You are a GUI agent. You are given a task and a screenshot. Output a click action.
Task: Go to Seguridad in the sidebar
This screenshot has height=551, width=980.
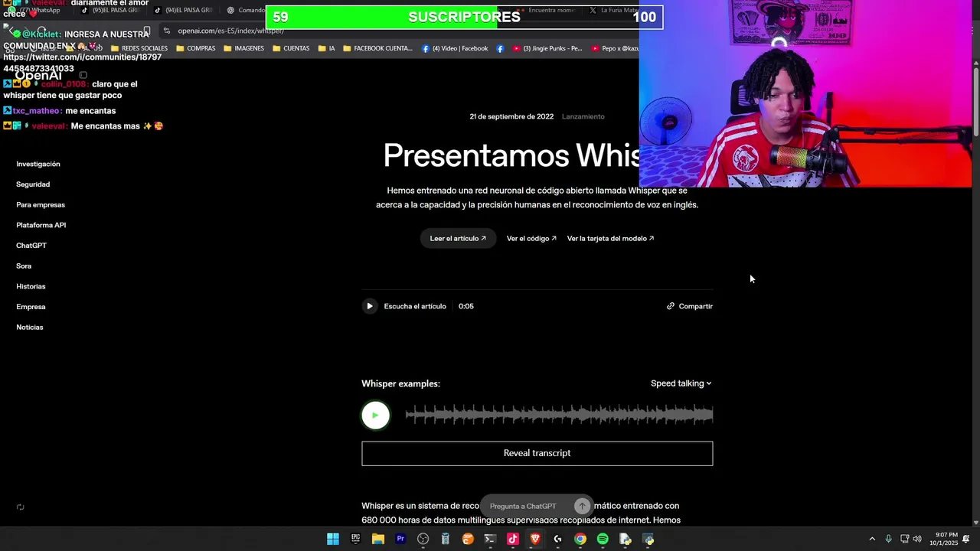[33, 184]
